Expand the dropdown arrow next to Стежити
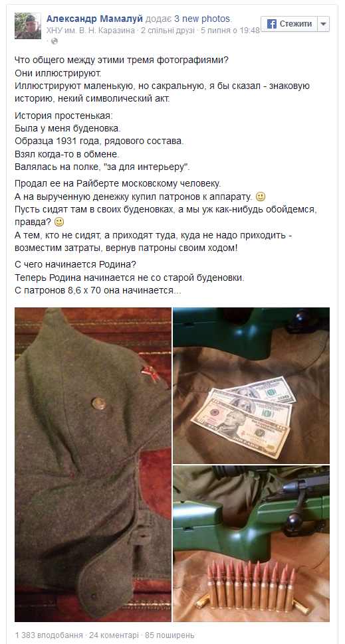Screen dimensions: 345x644 click(324, 24)
